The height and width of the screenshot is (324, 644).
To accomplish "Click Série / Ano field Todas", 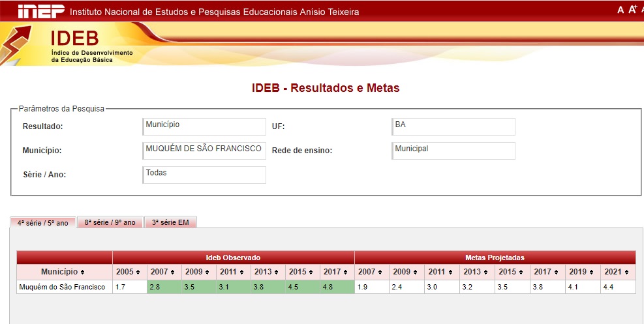I will [204, 175].
